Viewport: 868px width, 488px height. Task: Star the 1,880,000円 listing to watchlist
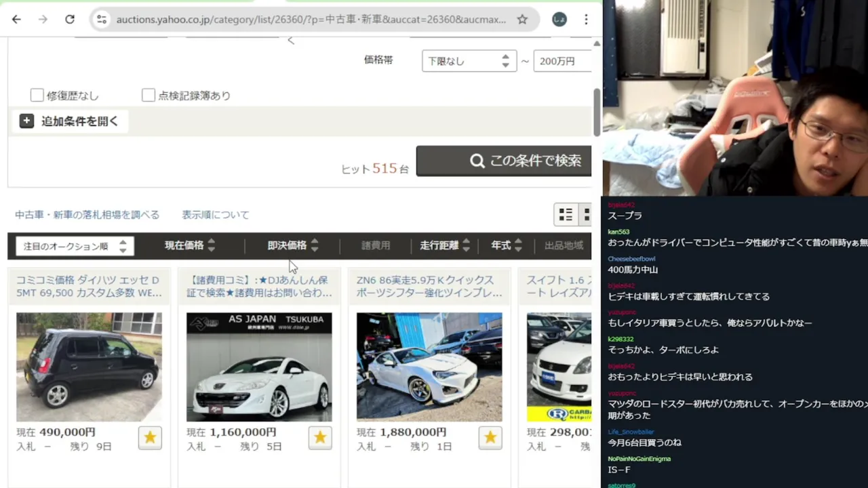point(490,438)
